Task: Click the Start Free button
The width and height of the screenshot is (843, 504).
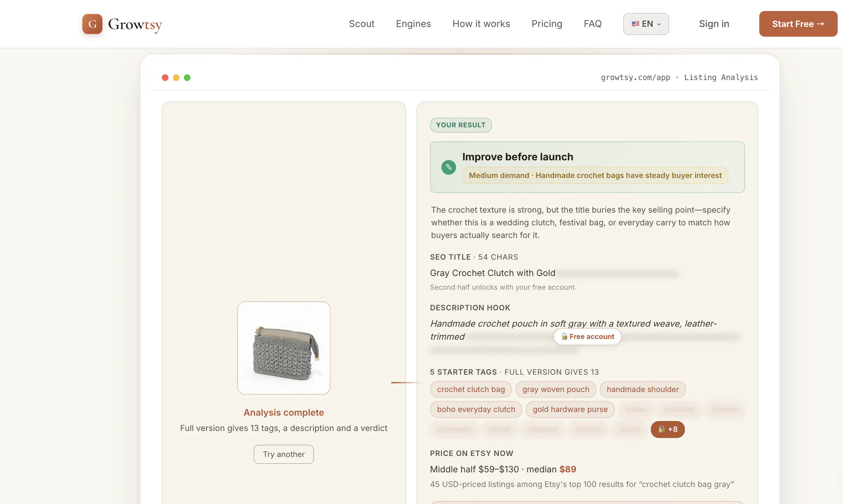Action: (798, 24)
